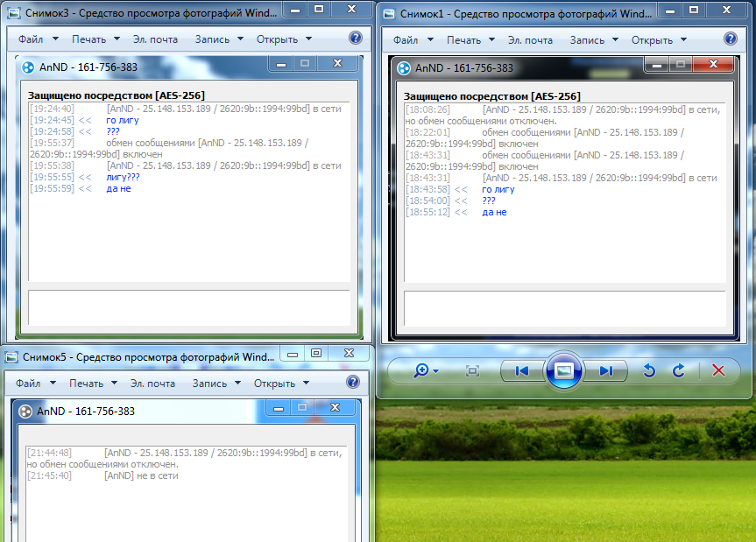This screenshot has height=542, width=756.
Task: Go to previous photo in Снимок1 viewer
Action: point(522,370)
